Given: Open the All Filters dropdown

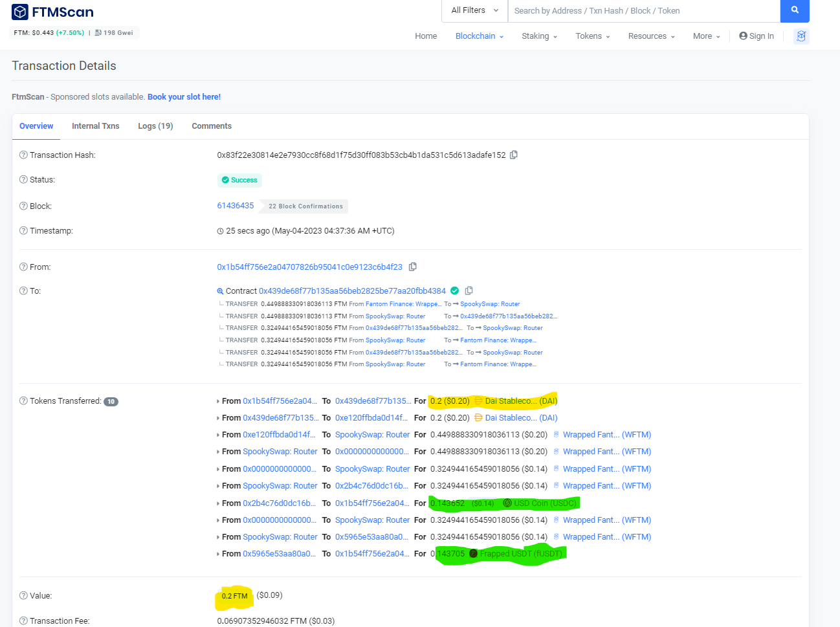Looking at the screenshot, I should click(475, 10).
